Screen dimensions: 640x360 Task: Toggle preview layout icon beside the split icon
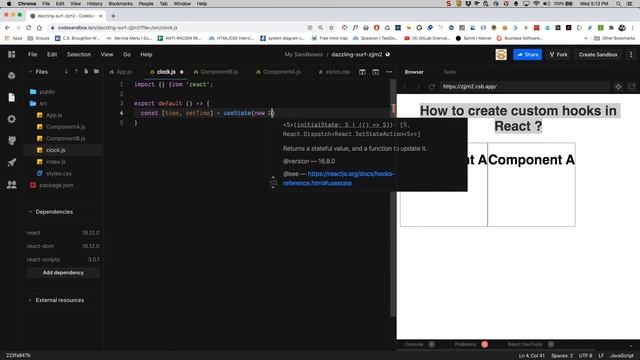coord(376,72)
